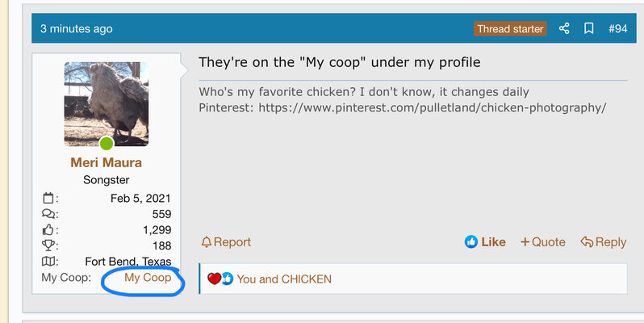This screenshot has height=323, width=644.
Task: Click the Reply button text
Action: click(x=611, y=242)
